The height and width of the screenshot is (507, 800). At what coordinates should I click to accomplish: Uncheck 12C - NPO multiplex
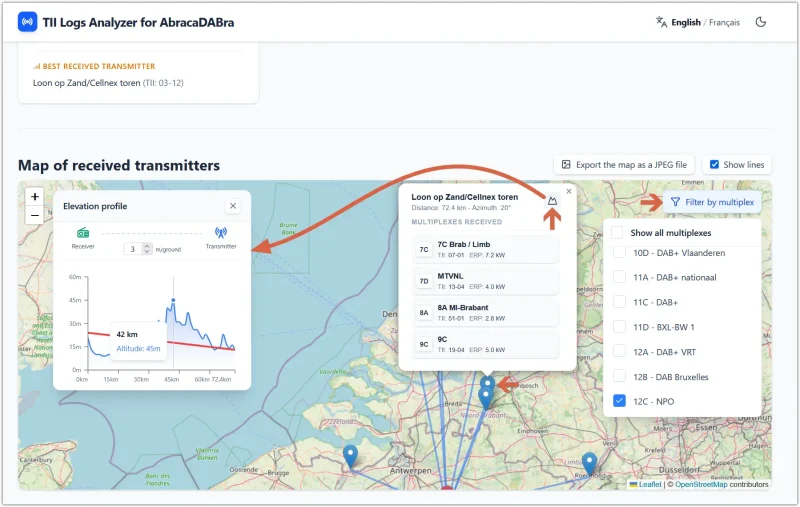coord(619,401)
